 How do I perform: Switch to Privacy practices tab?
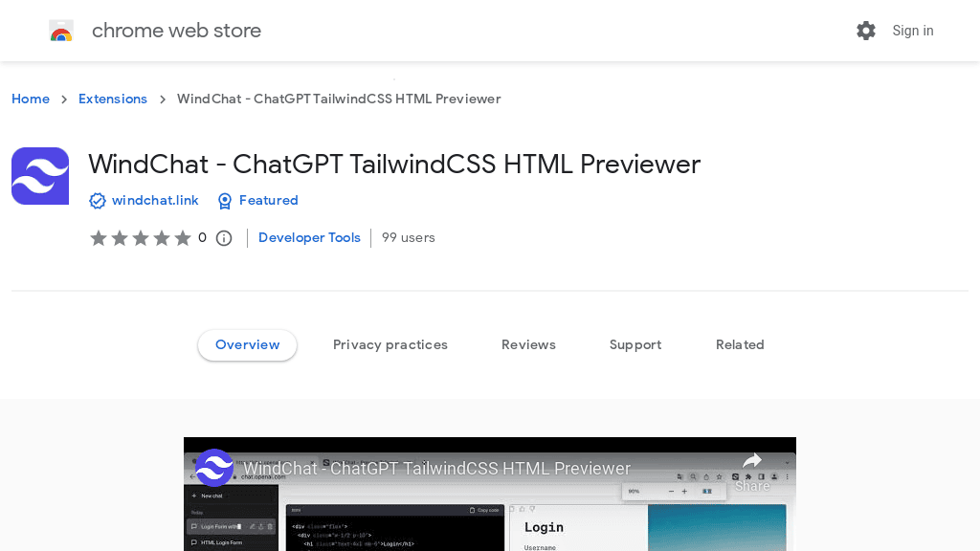pyautogui.click(x=390, y=344)
